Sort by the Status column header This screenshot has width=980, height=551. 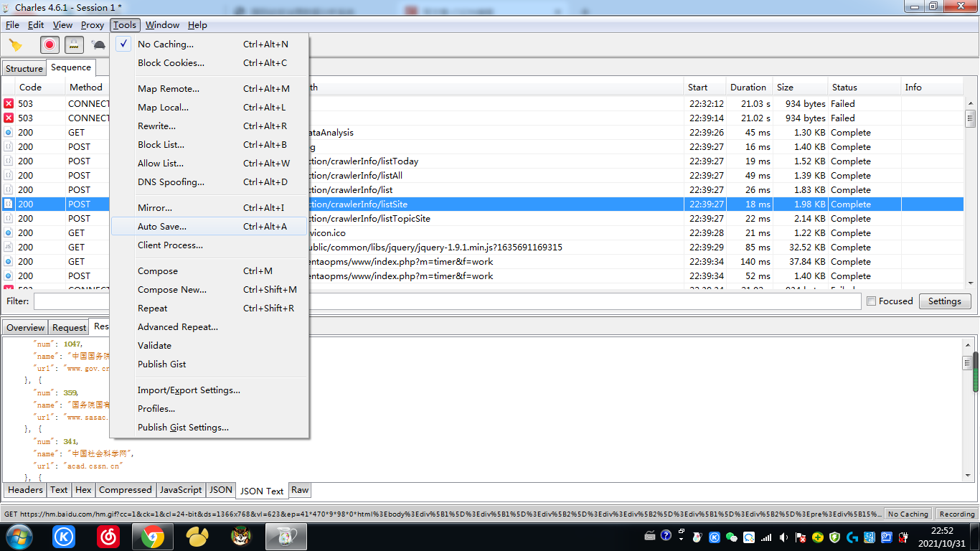[x=864, y=88]
